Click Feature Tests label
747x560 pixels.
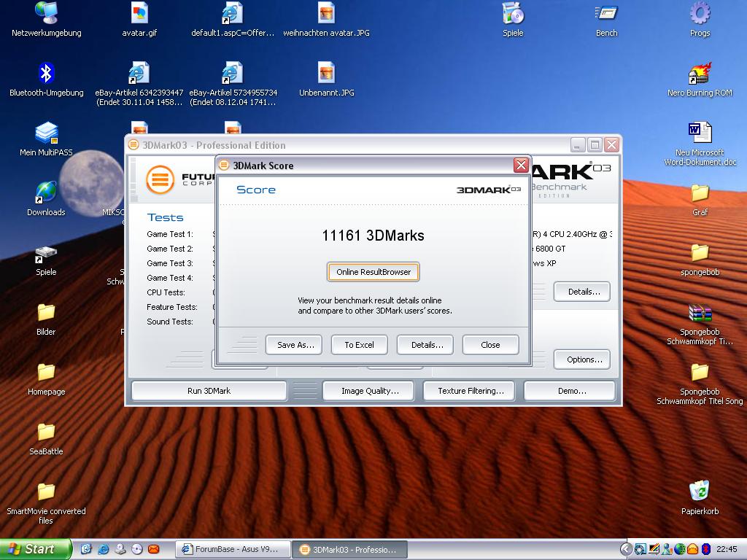pyautogui.click(x=171, y=307)
